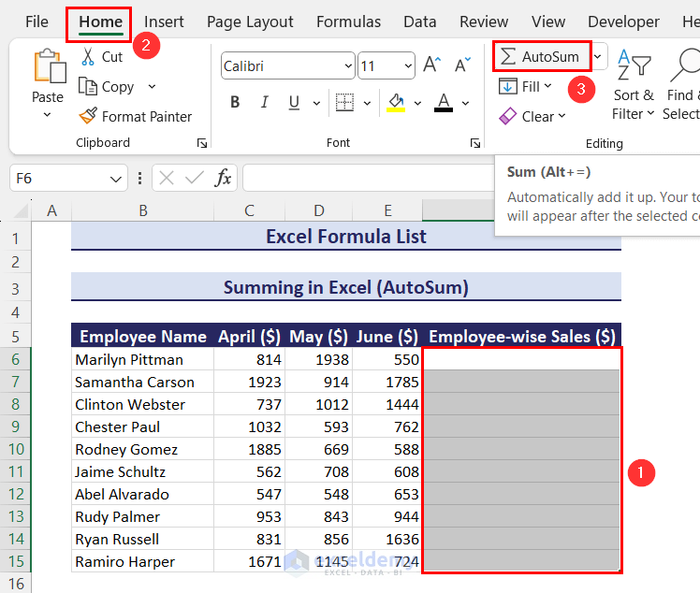Click the Copy button
Image resolution: width=700 pixels, height=593 pixels.
tap(107, 87)
